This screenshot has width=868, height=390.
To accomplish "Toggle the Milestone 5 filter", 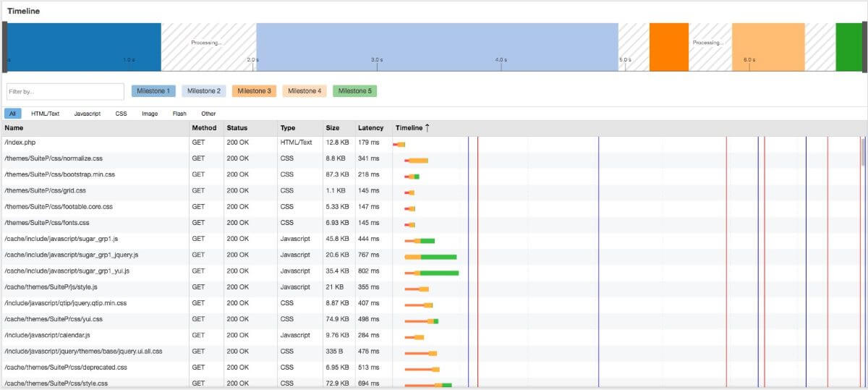I will [x=354, y=91].
